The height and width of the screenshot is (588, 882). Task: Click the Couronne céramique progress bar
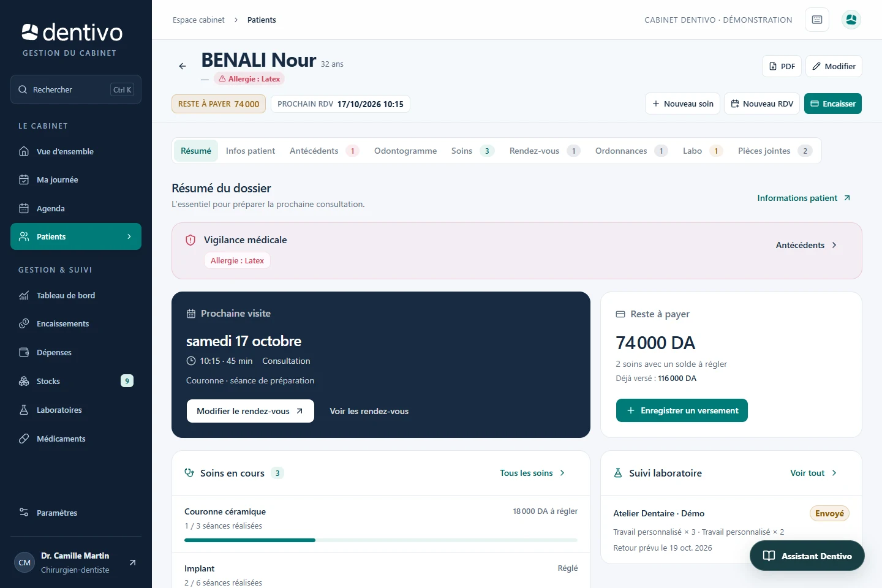coord(381,540)
